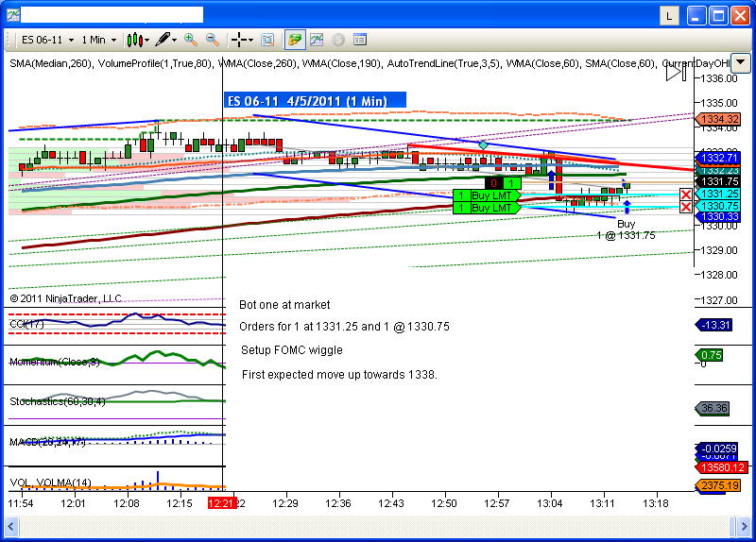
Task: Select the crosshair cursor icon
Action: coord(239,40)
